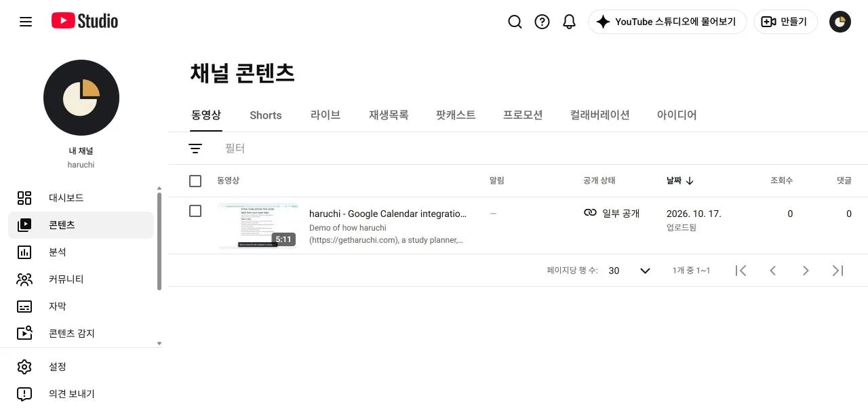Open the haruchi video thumbnail

coord(258,226)
